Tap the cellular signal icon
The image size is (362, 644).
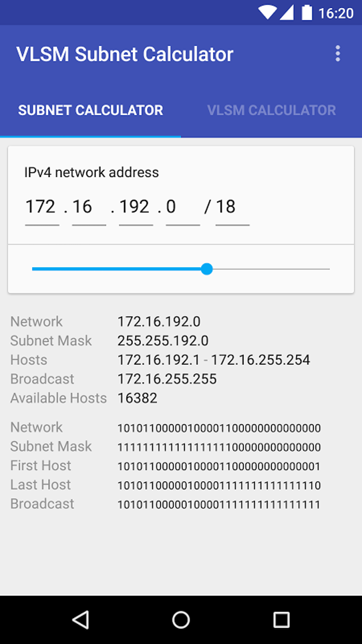point(287,13)
